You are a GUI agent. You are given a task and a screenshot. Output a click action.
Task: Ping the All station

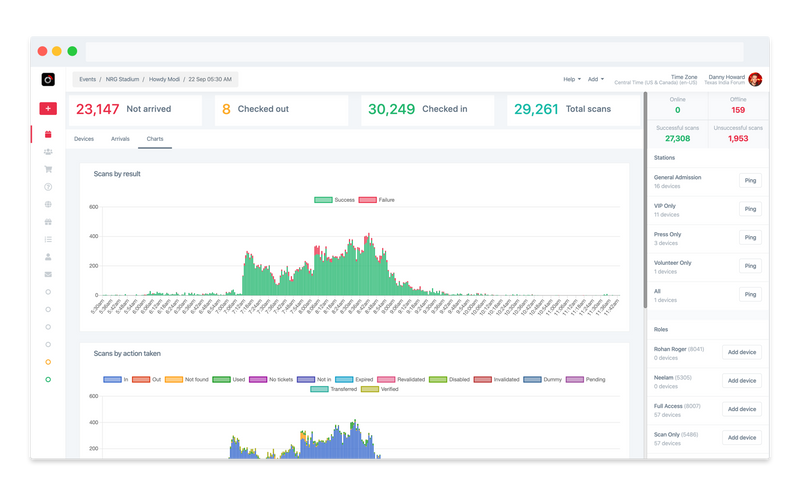[x=750, y=294]
